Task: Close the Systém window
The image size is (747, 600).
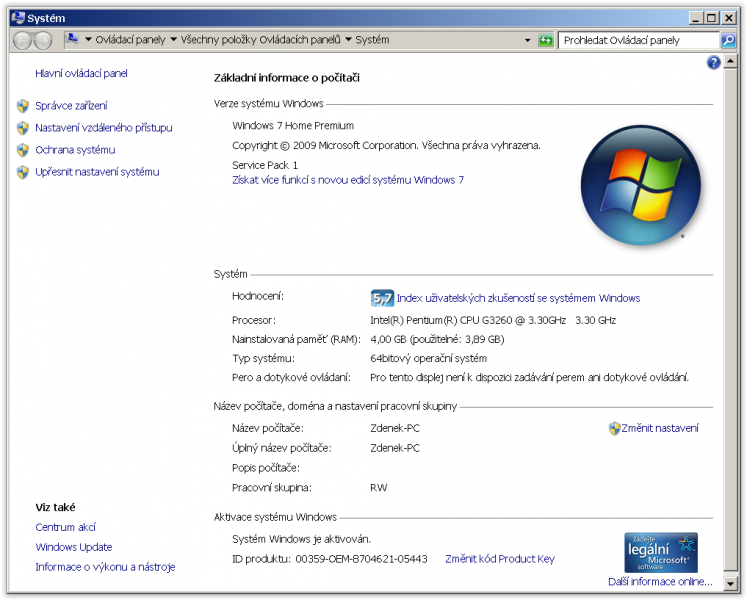Action: [x=728, y=18]
